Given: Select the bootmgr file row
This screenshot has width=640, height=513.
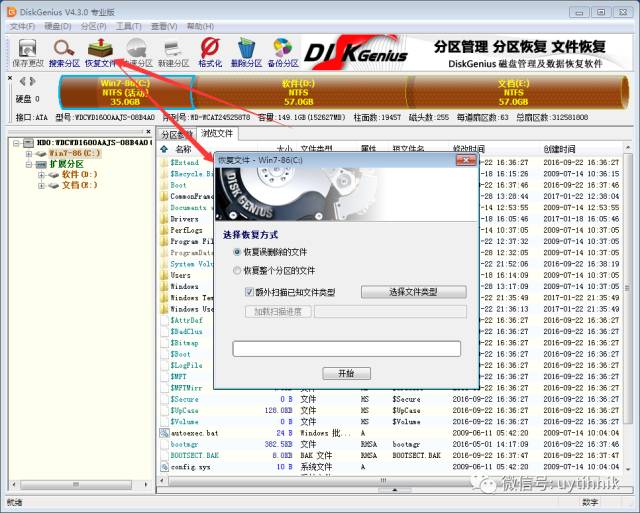Looking at the screenshot, I should [391, 444].
